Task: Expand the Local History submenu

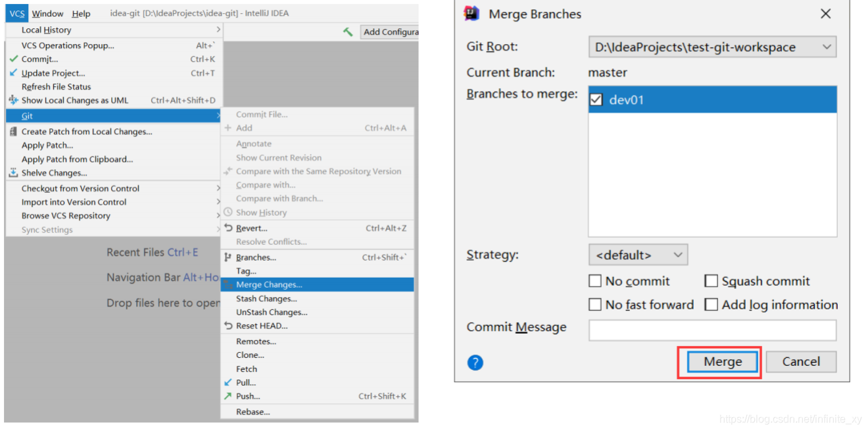Action: coord(113,30)
